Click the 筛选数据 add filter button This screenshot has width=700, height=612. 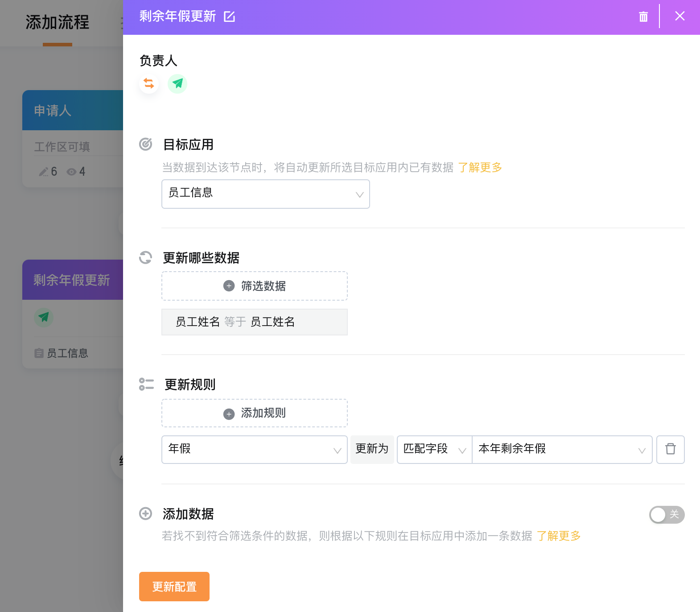click(255, 286)
